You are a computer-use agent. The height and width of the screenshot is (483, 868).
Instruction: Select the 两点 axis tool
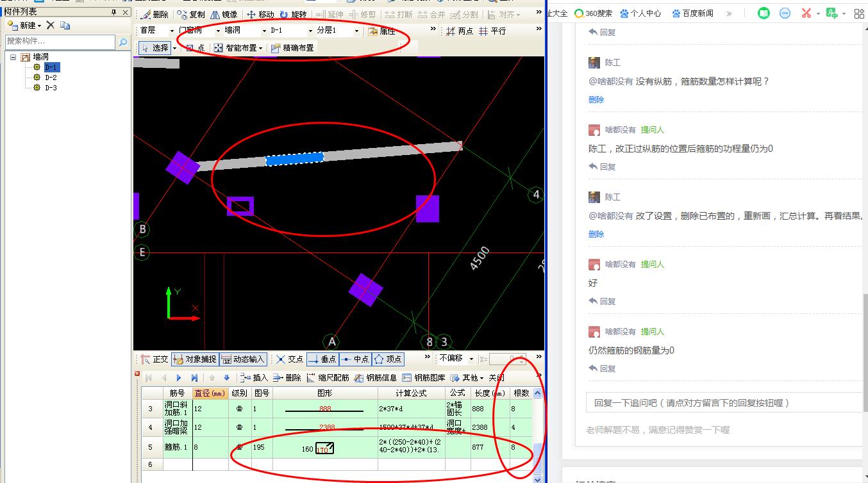tap(460, 31)
